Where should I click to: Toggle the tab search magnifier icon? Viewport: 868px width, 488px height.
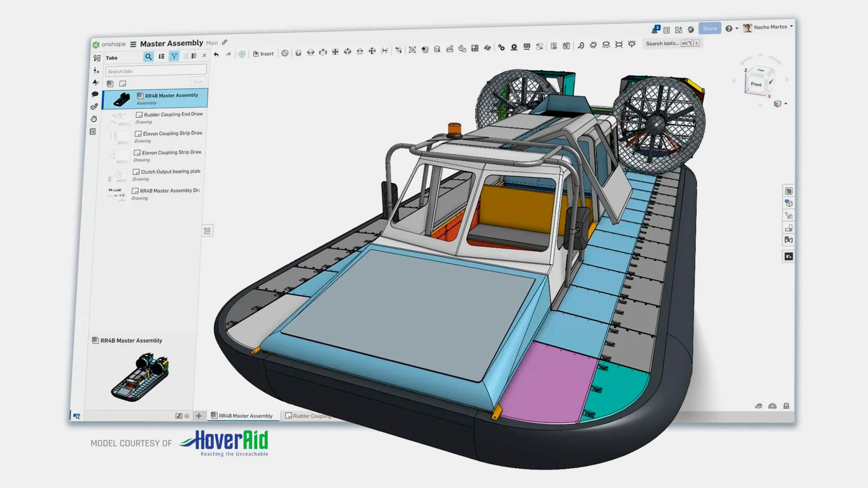[148, 56]
